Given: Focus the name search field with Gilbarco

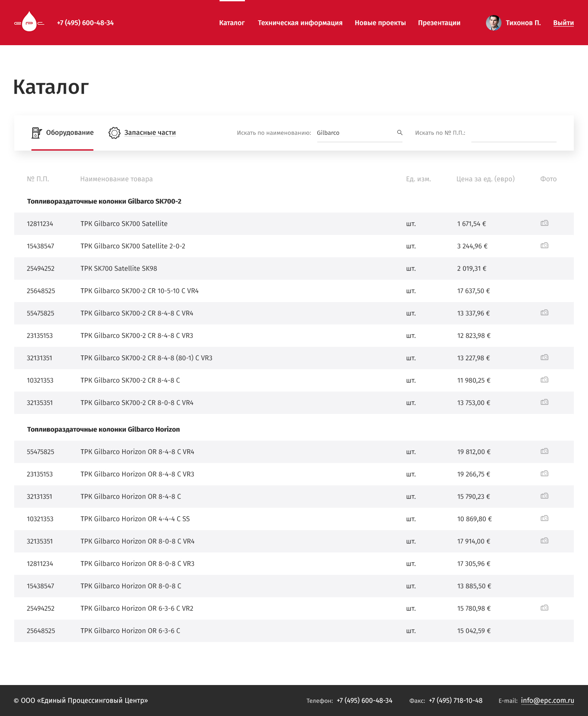Looking at the screenshot, I should click(x=355, y=133).
